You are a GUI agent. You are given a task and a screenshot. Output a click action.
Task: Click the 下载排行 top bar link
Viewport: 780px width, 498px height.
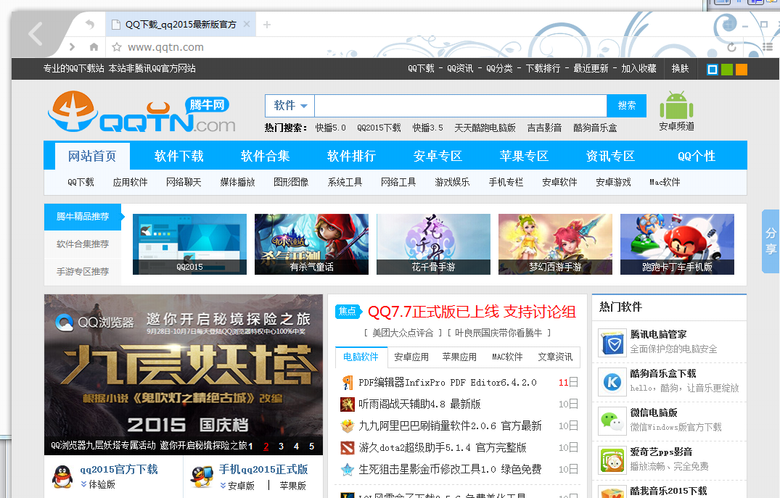(543, 69)
